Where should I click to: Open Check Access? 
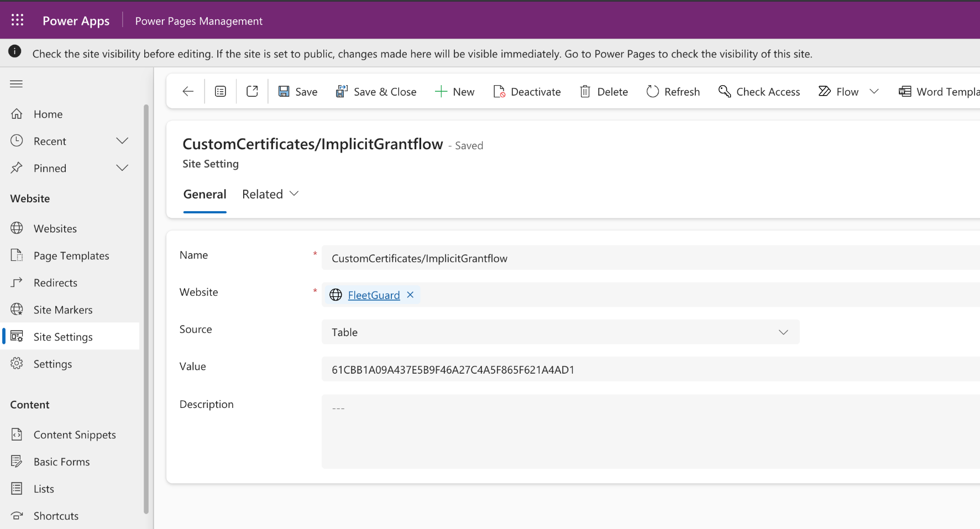pos(759,92)
